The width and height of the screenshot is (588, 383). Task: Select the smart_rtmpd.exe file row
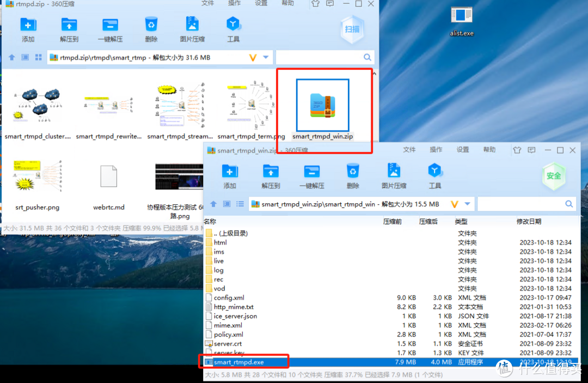[x=390, y=362]
